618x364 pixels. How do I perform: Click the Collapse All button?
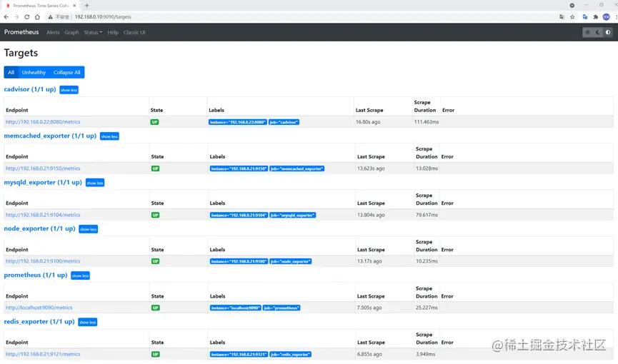[66, 72]
